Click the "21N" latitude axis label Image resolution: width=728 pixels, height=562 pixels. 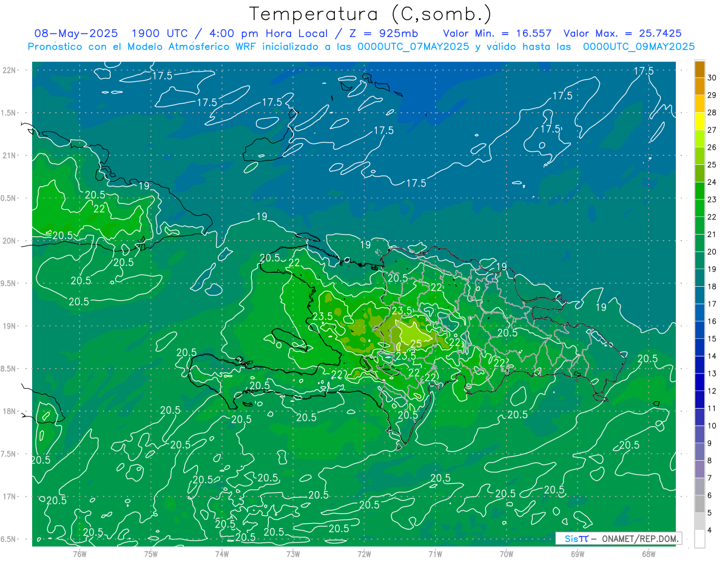[x=9, y=155]
